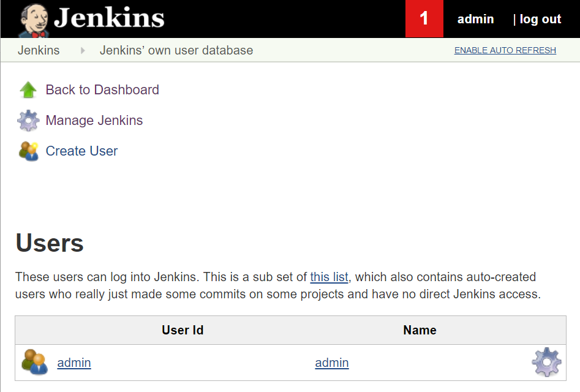Open configure gear icon for admin user
Screen dimensions: 580x392
click(547, 362)
